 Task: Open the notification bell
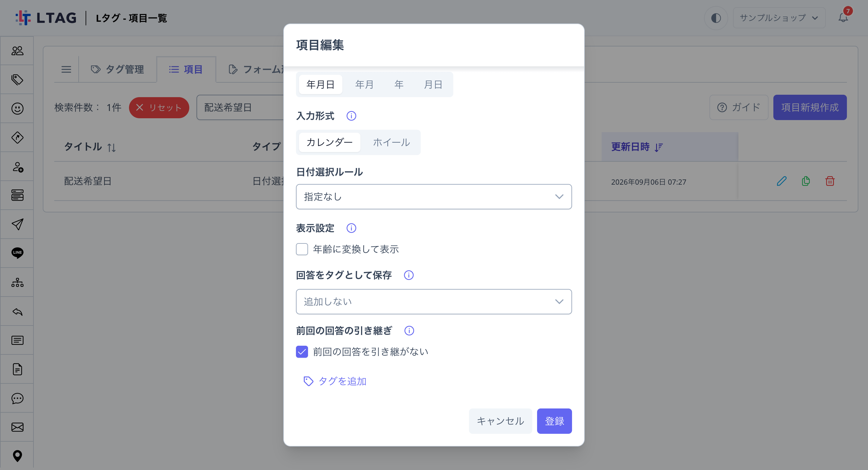pyautogui.click(x=843, y=17)
